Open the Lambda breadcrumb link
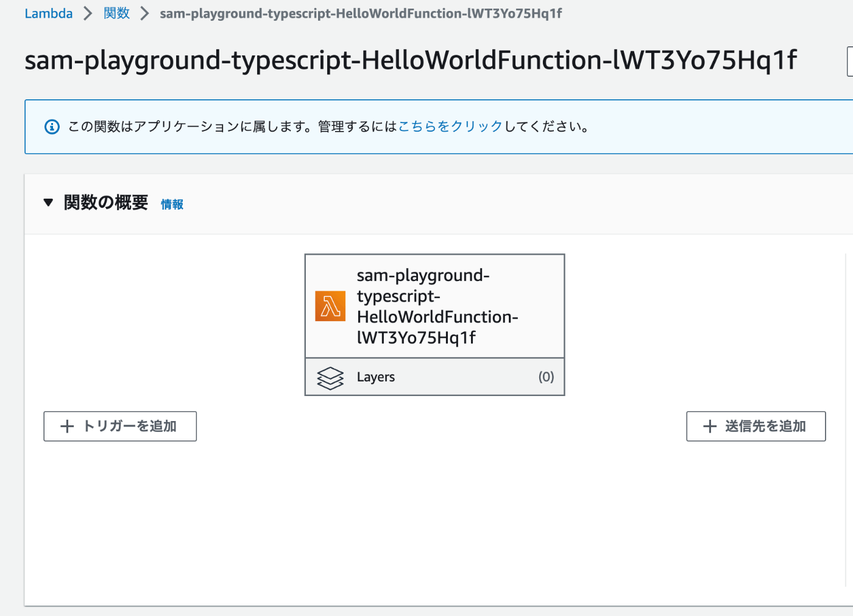The width and height of the screenshot is (853, 616). pyautogui.click(x=48, y=13)
